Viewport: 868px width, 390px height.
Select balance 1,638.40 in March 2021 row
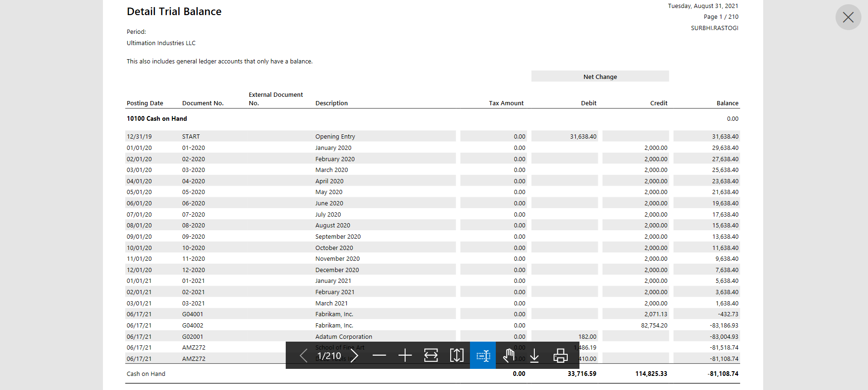(x=727, y=304)
